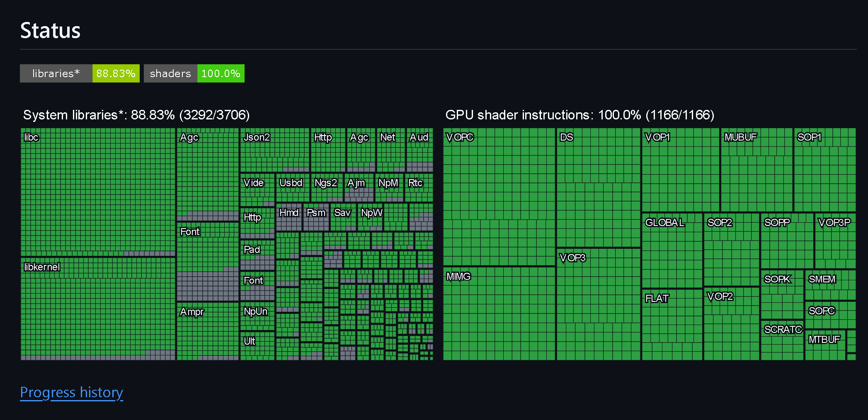The width and height of the screenshot is (868, 420).
Task: Click the Sav library tile
Action: (343, 217)
